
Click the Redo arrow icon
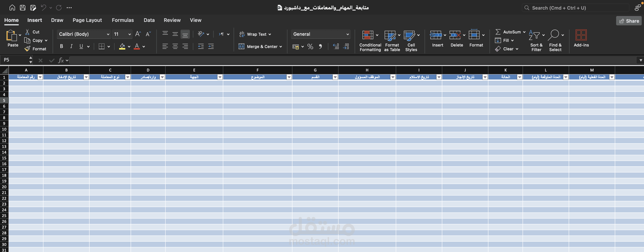59,8
